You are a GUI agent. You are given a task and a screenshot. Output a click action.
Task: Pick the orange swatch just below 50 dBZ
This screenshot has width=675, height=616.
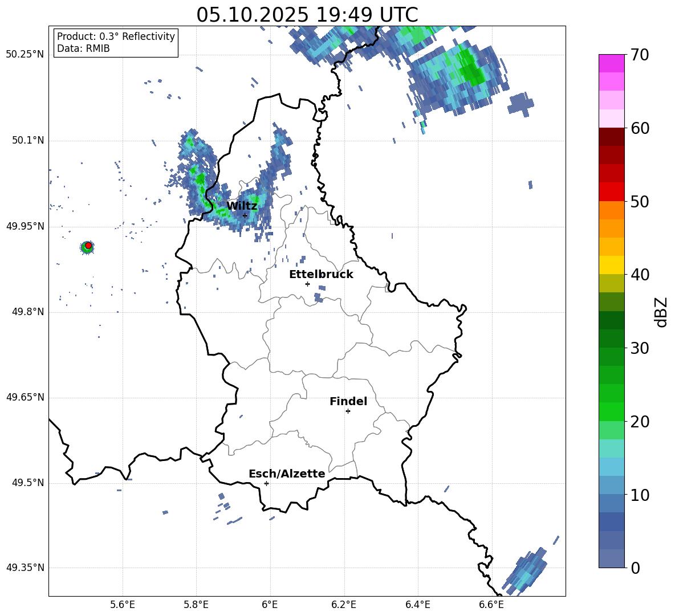(x=611, y=210)
